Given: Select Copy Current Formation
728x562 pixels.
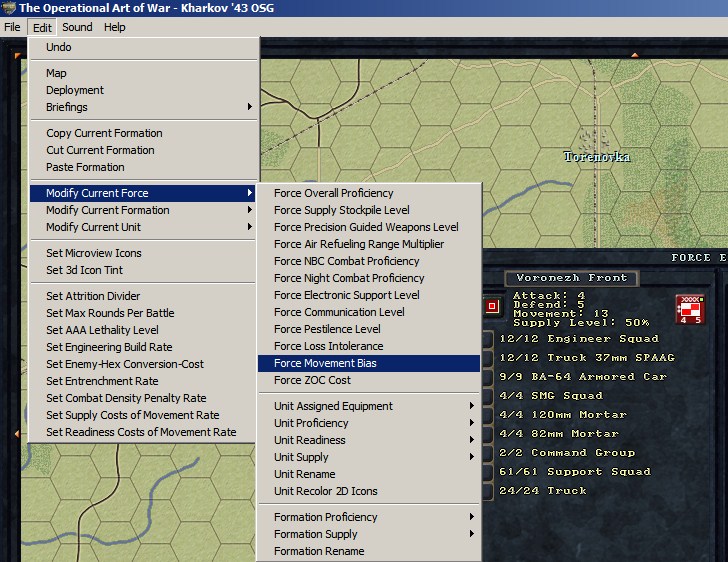Looking at the screenshot, I should point(143,133).
